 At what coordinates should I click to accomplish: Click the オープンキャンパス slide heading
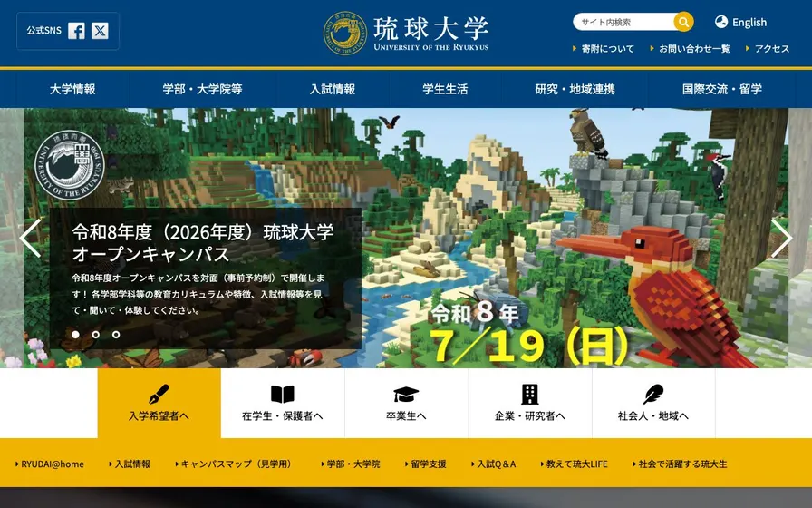pos(203,242)
